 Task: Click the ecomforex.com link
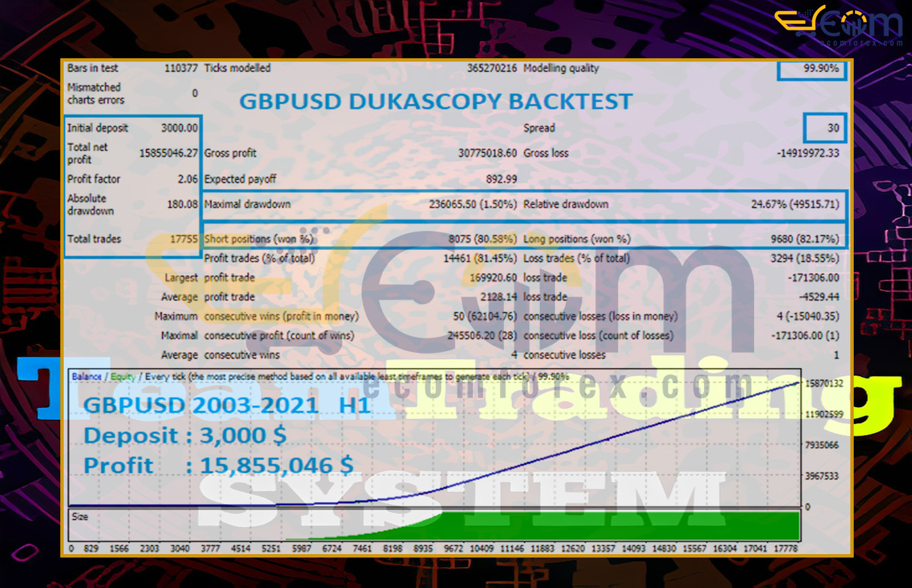point(862,42)
